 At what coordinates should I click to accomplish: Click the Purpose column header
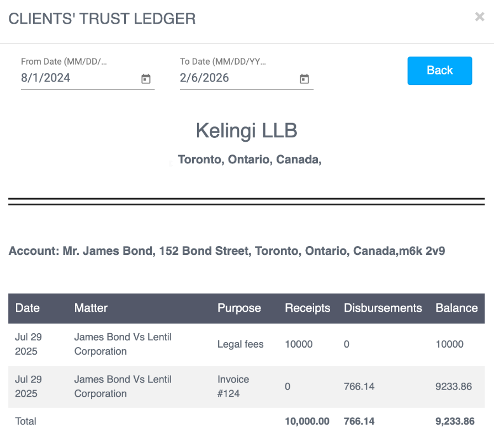[x=239, y=308]
